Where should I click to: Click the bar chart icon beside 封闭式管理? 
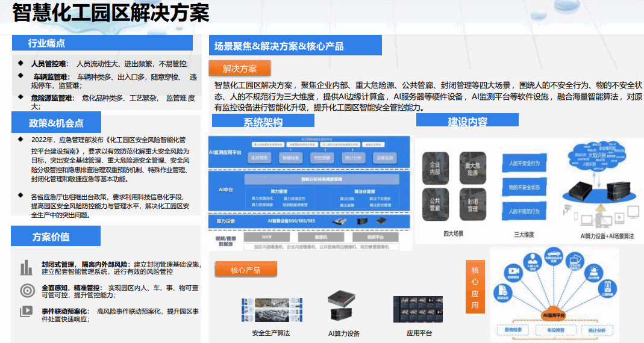point(26,268)
